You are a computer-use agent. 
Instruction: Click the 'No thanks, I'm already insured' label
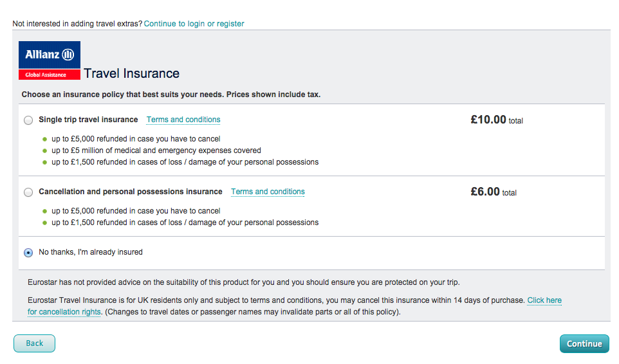tap(91, 252)
